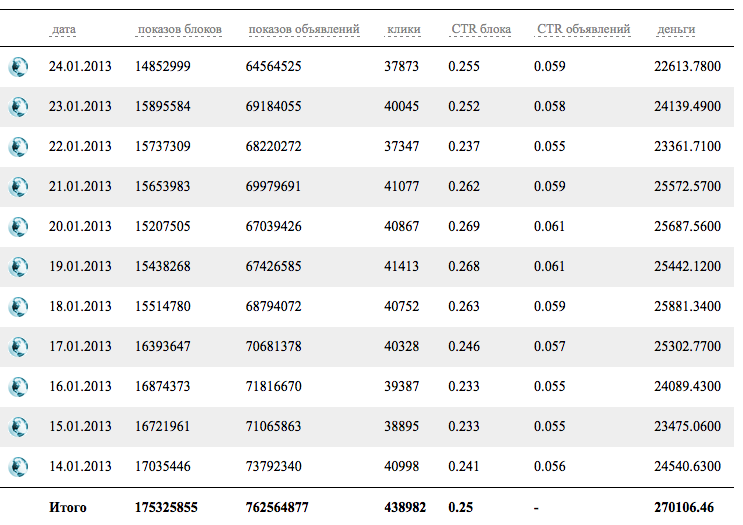Click globe icon in the 15.01.2013 row
The width and height of the screenshot is (743, 525).
[18, 427]
